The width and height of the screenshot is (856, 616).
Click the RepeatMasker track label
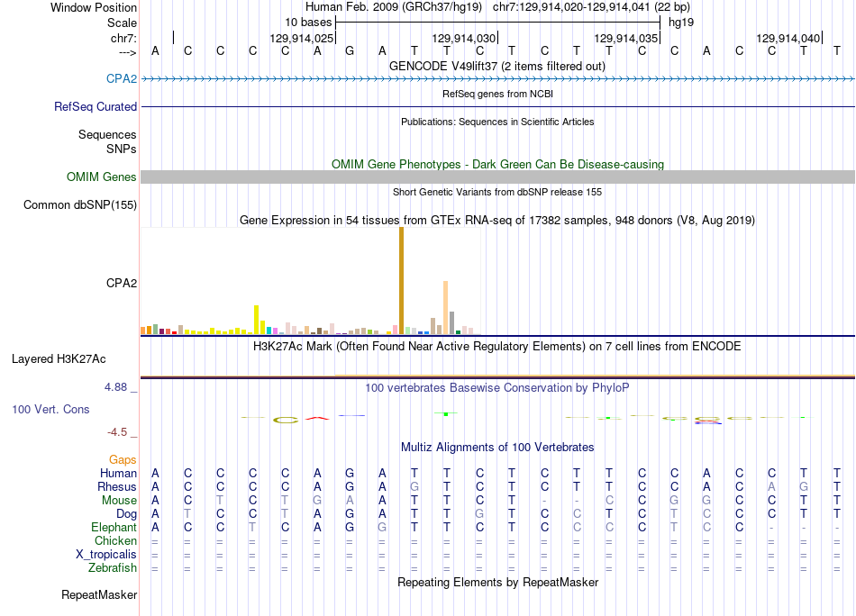tap(99, 594)
